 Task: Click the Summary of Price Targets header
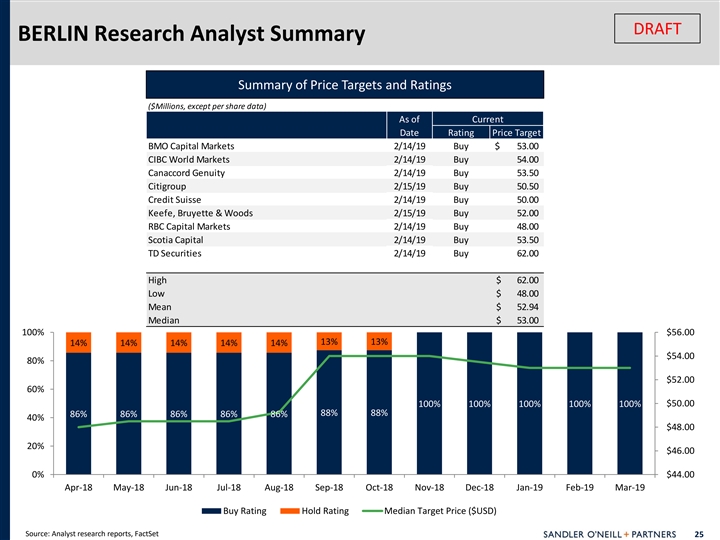(344, 84)
